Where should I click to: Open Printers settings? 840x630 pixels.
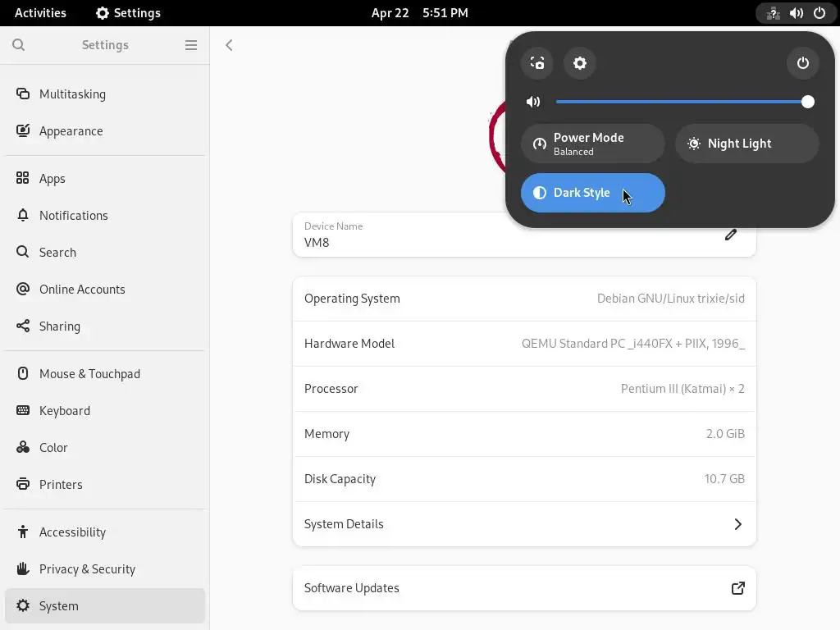pyautogui.click(x=105, y=485)
